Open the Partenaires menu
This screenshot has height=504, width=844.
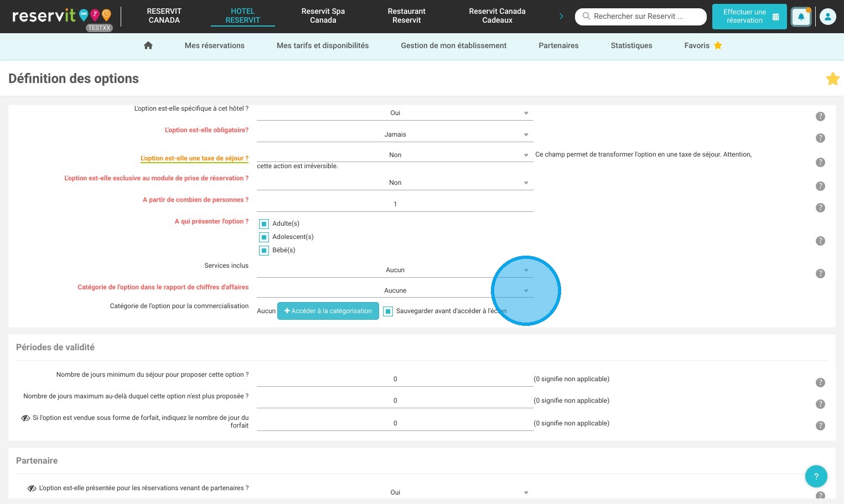(x=558, y=45)
